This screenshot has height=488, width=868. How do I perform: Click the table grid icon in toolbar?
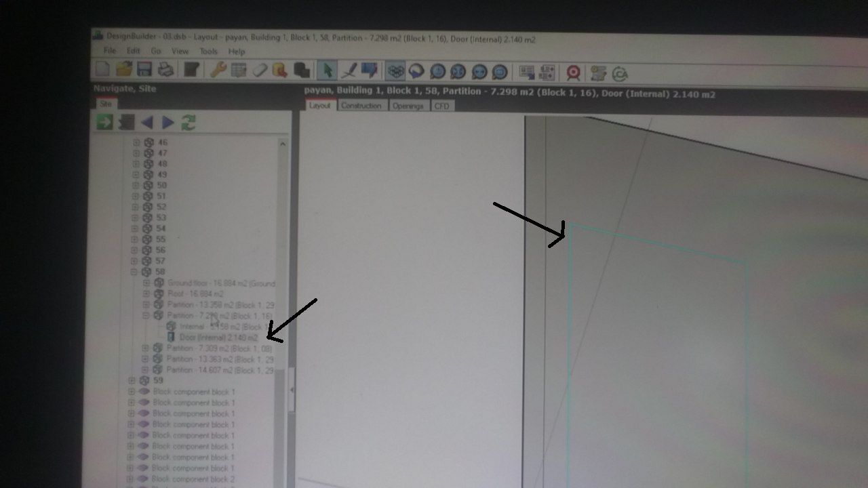click(x=239, y=70)
